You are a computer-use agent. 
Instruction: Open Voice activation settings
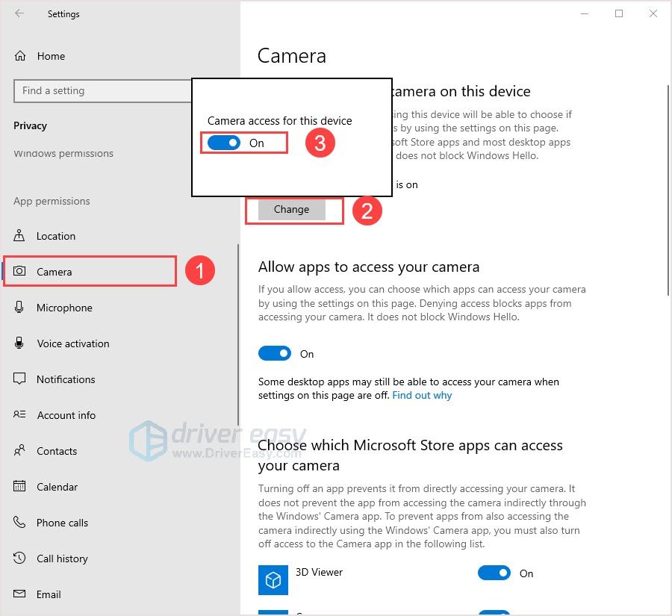pos(72,343)
